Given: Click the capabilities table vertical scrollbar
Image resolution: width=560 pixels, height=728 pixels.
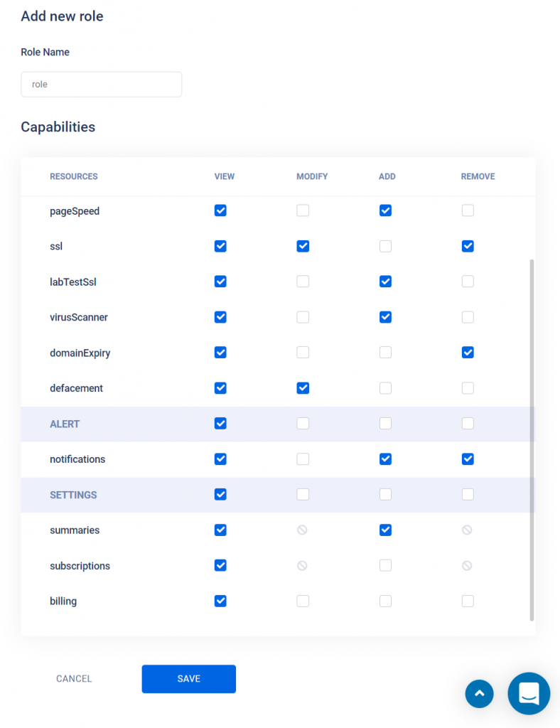Looking at the screenshot, I should coord(532,439).
